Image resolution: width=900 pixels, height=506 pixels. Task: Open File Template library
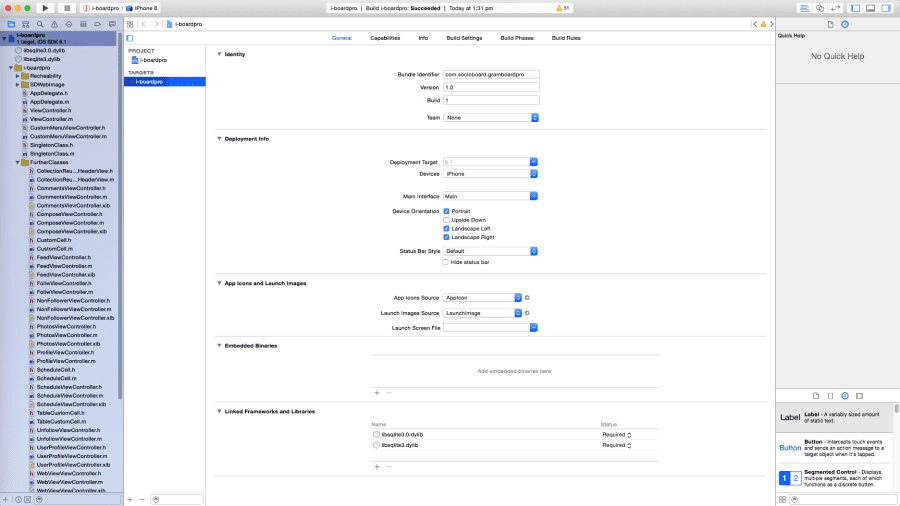coord(816,396)
